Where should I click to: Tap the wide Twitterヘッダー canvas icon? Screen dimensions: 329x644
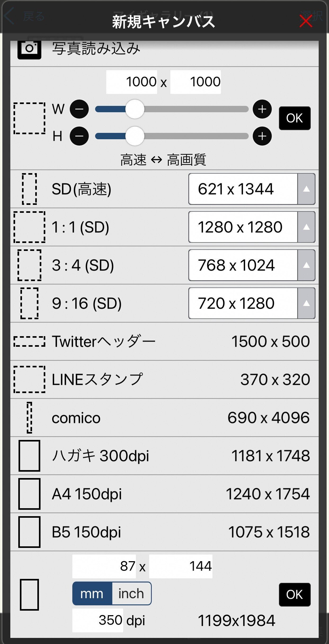pyautogui.click(x=29, y=341)
